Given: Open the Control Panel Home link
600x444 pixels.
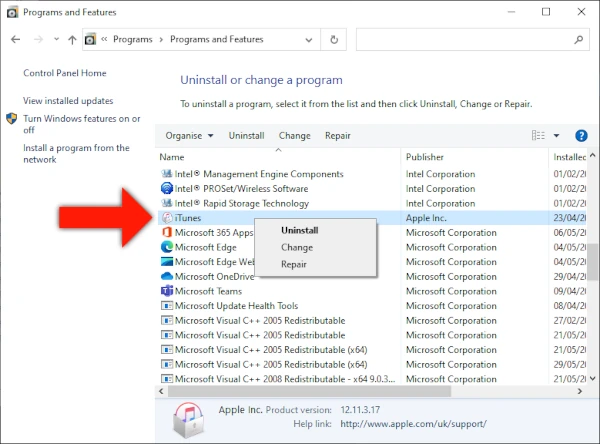Looking at the screenshot, I should 65,73.
